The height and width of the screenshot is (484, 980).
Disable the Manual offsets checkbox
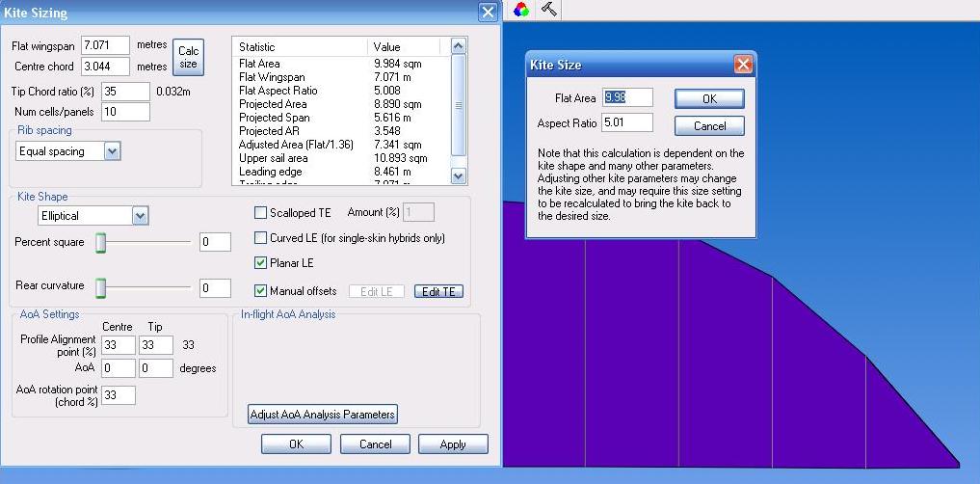point(261,290)
